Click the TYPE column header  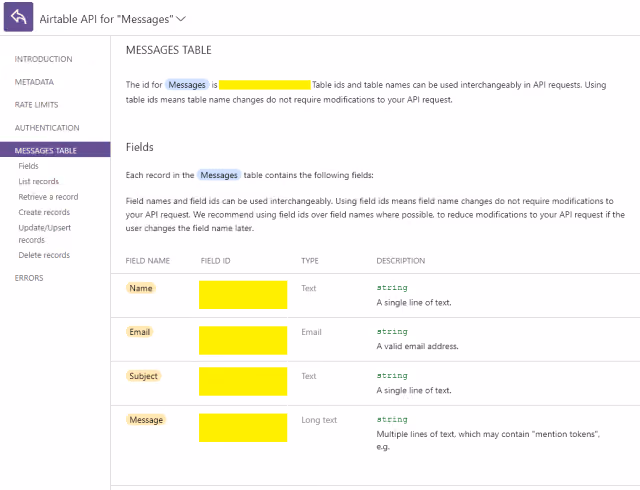[310, 261]
